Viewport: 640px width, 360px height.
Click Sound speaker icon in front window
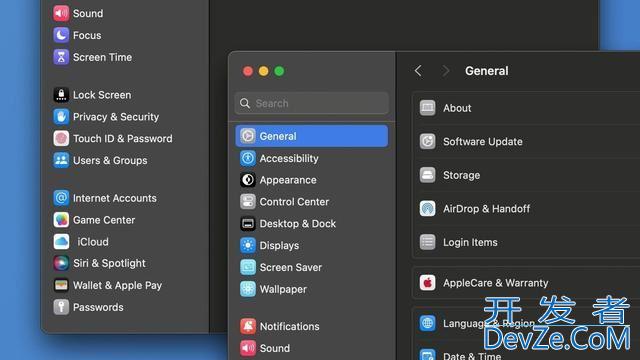click(x=248, y=348)
